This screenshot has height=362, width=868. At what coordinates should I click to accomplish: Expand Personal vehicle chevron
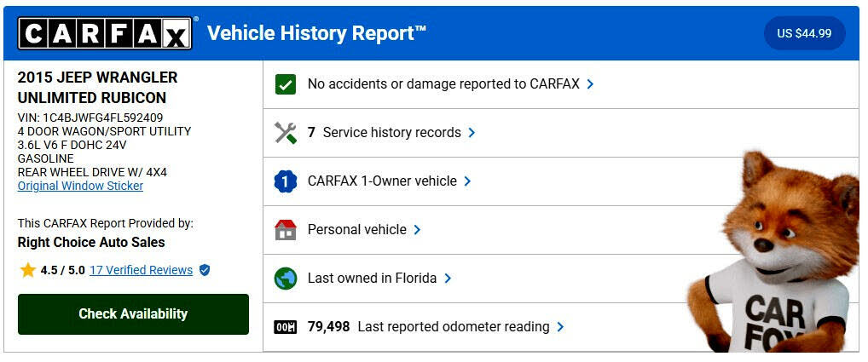click(417, 230)
